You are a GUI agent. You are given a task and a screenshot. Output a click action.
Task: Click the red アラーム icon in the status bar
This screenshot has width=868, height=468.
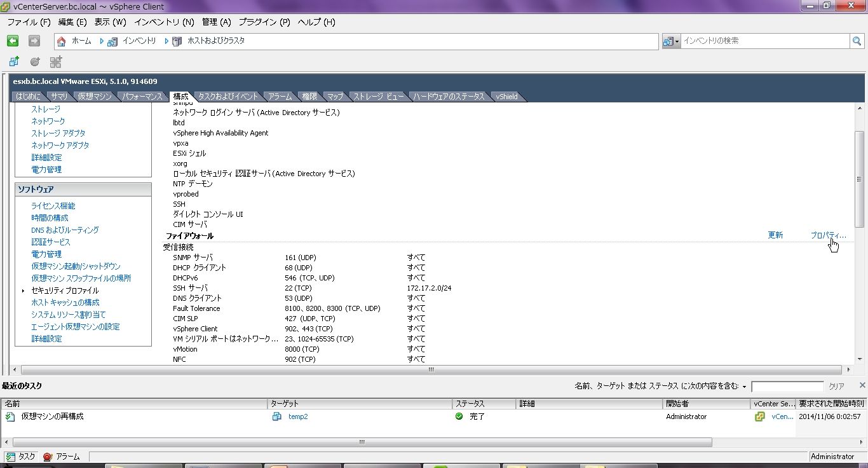(48, 457)
